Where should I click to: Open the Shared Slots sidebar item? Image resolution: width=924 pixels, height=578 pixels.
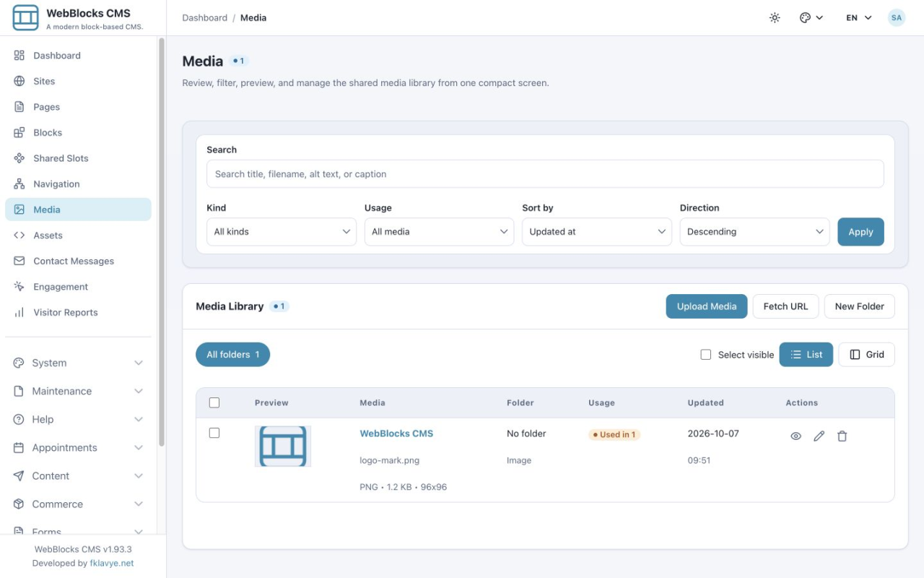coord(78,158)
